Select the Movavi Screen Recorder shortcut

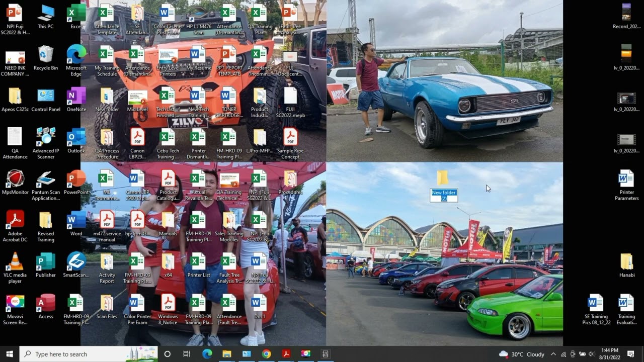pyautogui.click(x=15, y=310)
